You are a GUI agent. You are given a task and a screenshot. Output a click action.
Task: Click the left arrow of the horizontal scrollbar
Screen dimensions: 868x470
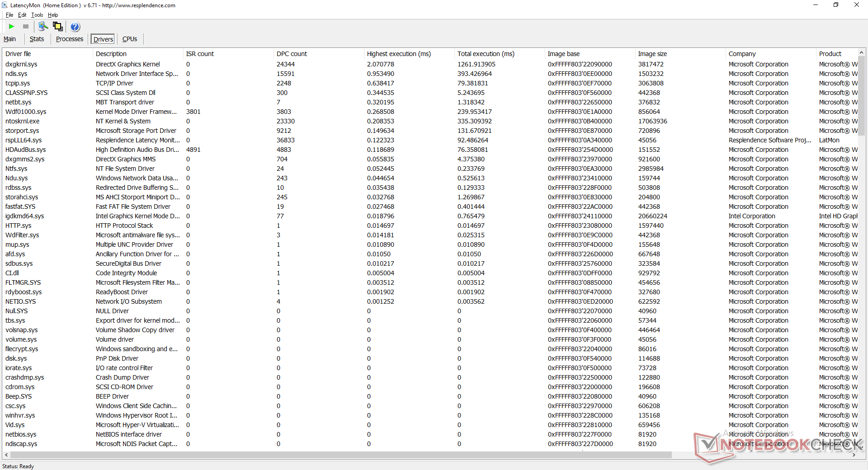[6, 455]
